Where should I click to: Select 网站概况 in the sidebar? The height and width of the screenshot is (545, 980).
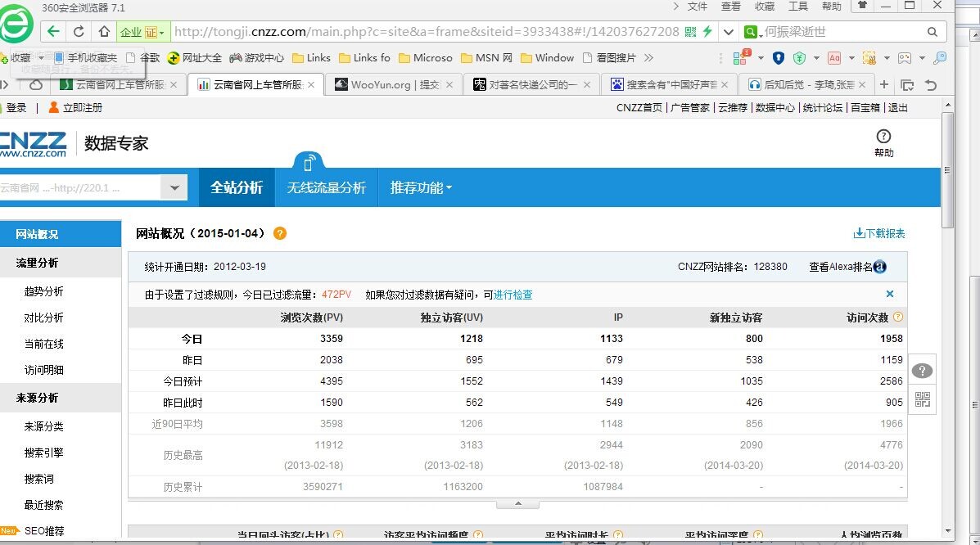[x=61, y=234]
